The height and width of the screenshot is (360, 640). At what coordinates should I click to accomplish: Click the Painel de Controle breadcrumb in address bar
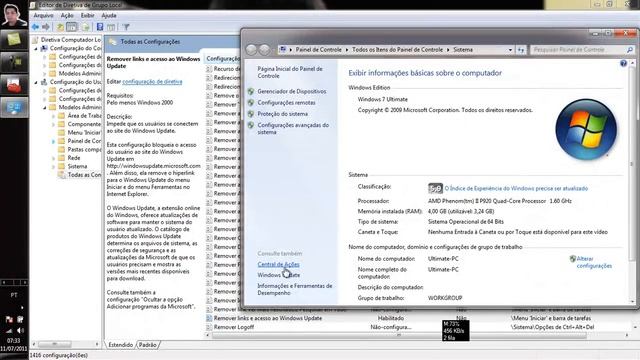pyautogui.click(x=318, y=50)
